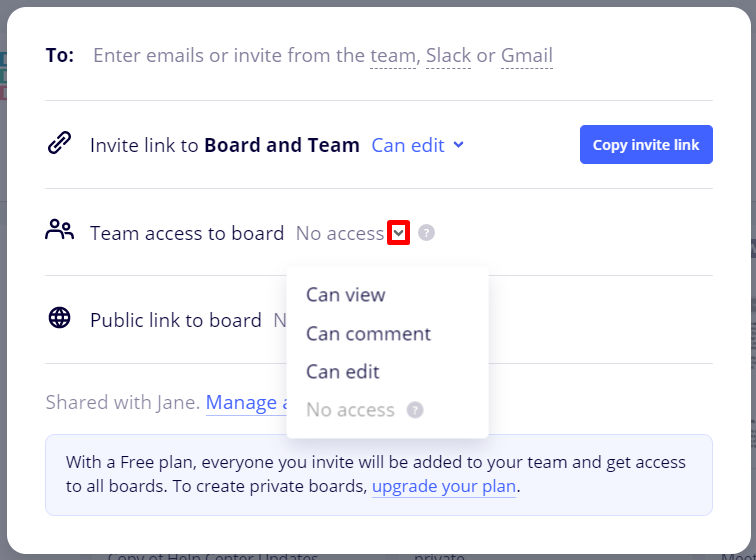Choose Gmail as the invite source
756x560 pixels.
(526, 56)
